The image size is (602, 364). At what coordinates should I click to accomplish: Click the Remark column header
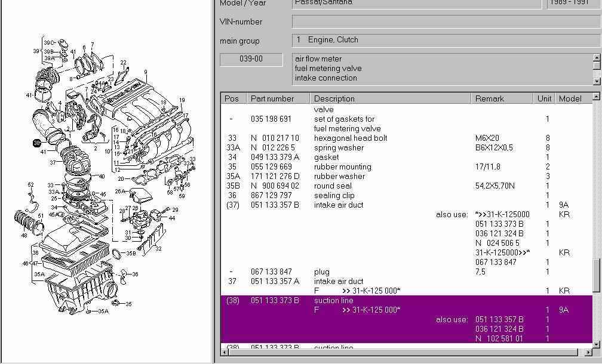pyautogui.click(x=490, y=98)
